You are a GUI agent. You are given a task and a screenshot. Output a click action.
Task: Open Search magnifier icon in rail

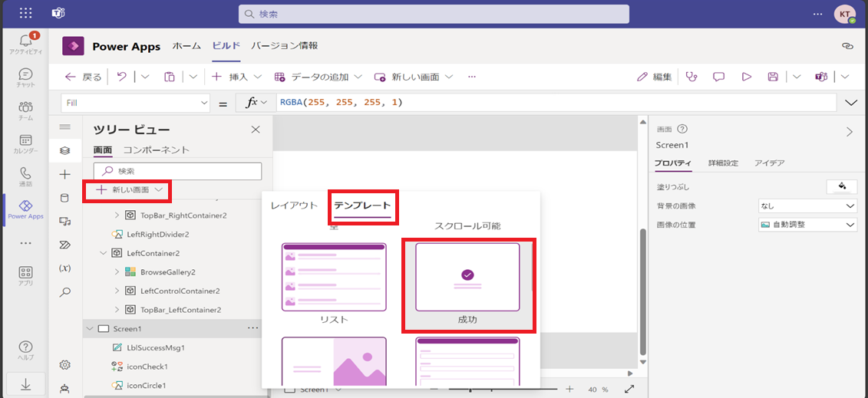tap(64, 292)
